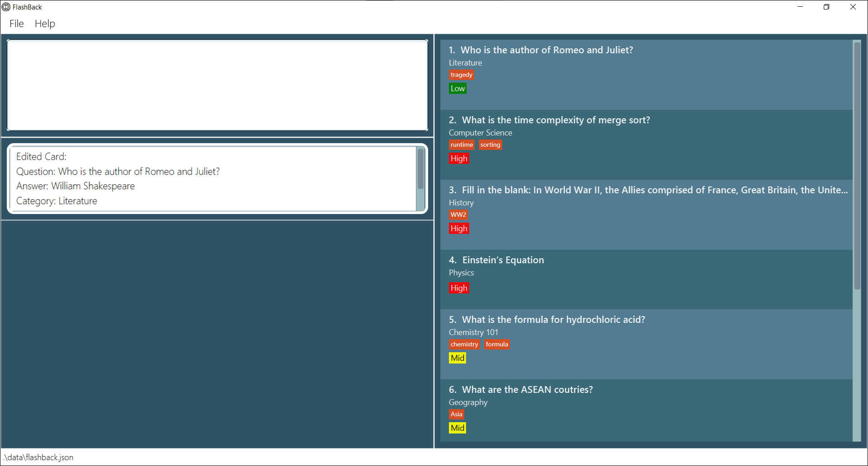
Task: Click the card list vertical scrollbar
Action: click(x=857, y=165)
